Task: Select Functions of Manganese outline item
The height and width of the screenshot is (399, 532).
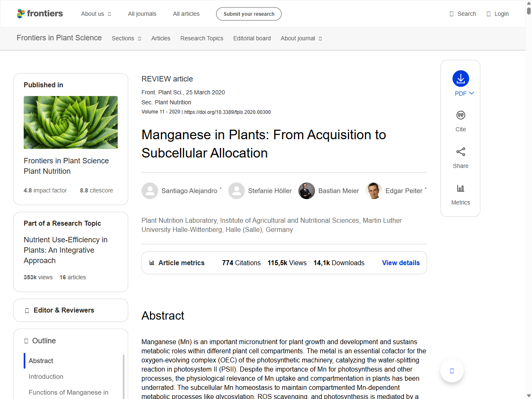Action: pos(68,392)
